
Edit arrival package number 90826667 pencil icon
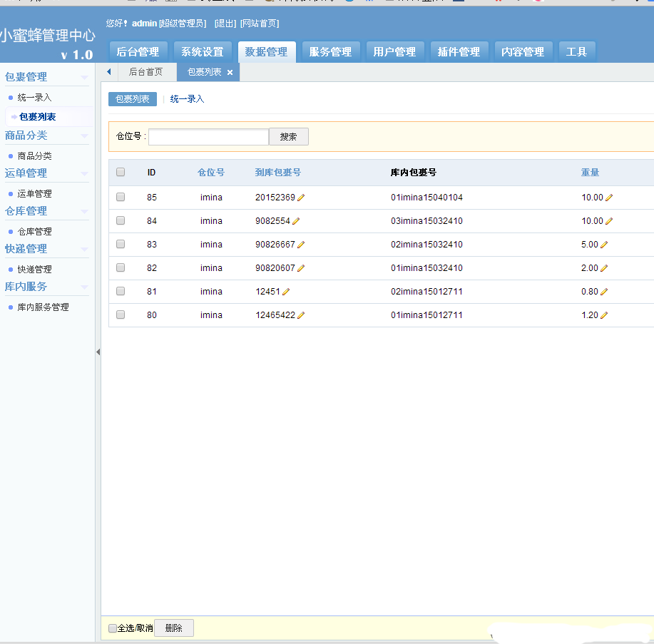[x=301, y=245]
